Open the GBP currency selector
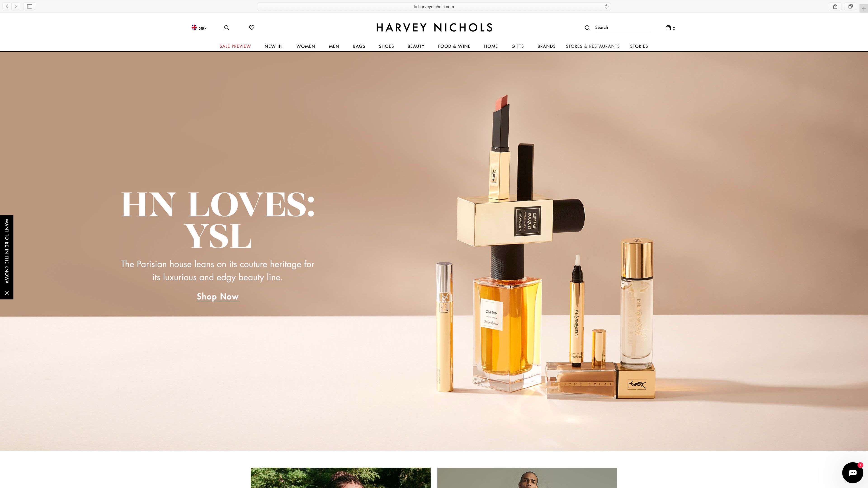 click(x=199, y=28)
